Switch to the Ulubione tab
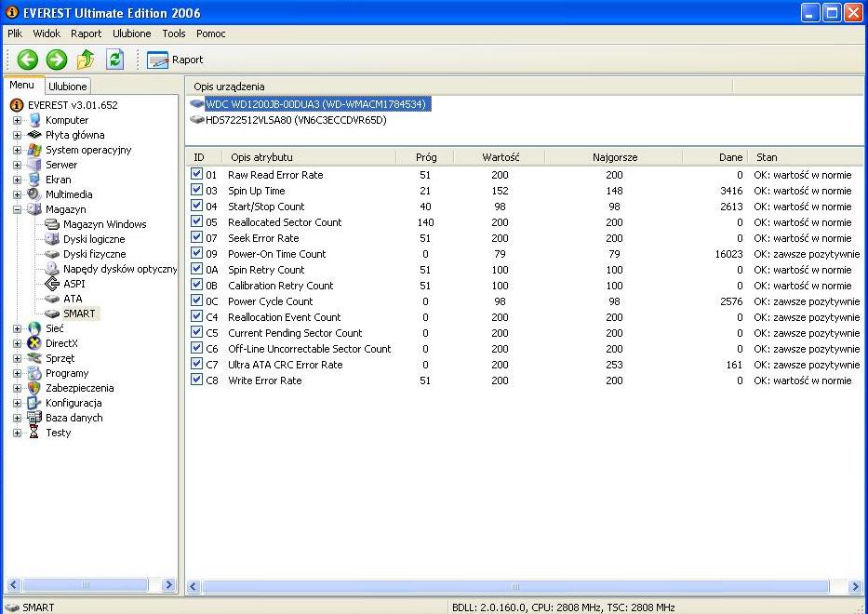Screen dimensions: 868x614 tap(67, 87)
